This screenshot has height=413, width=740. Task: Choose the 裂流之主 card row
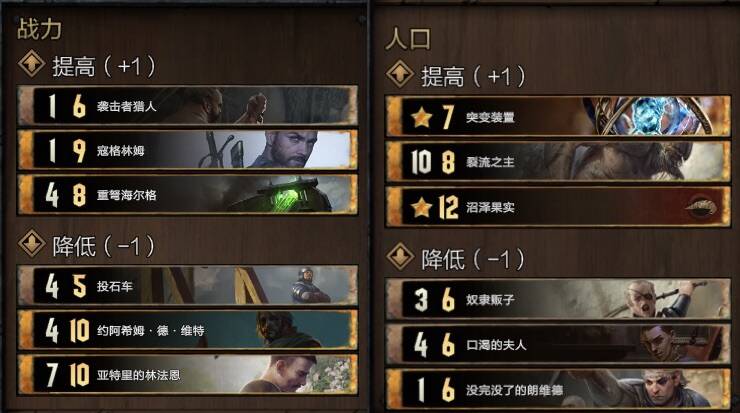pyautogui.click(x=558, y=162)
